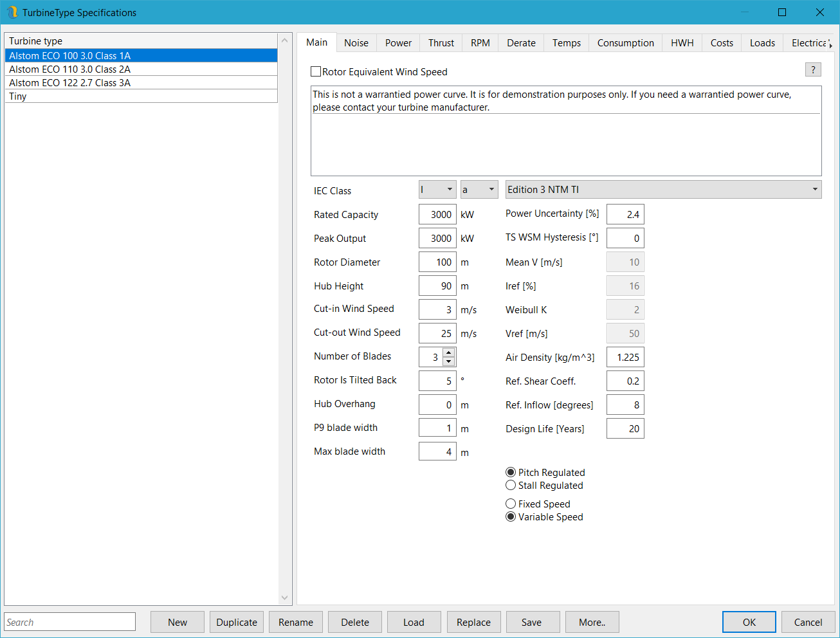
Task: Decrement the Number of Blades spinner
Action: coord(449,361)
